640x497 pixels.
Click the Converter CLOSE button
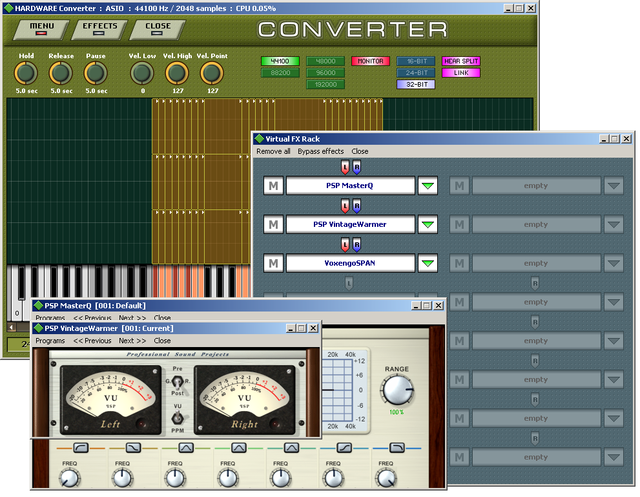pos(157,29)
